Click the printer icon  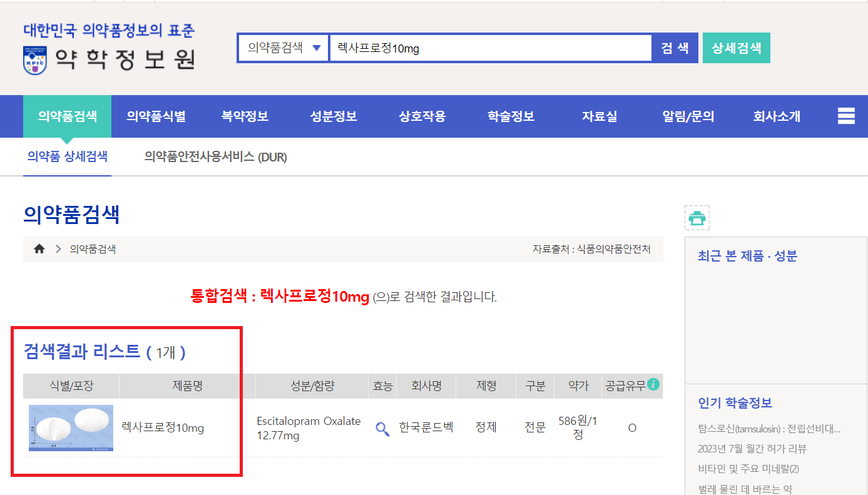[697, 218]
